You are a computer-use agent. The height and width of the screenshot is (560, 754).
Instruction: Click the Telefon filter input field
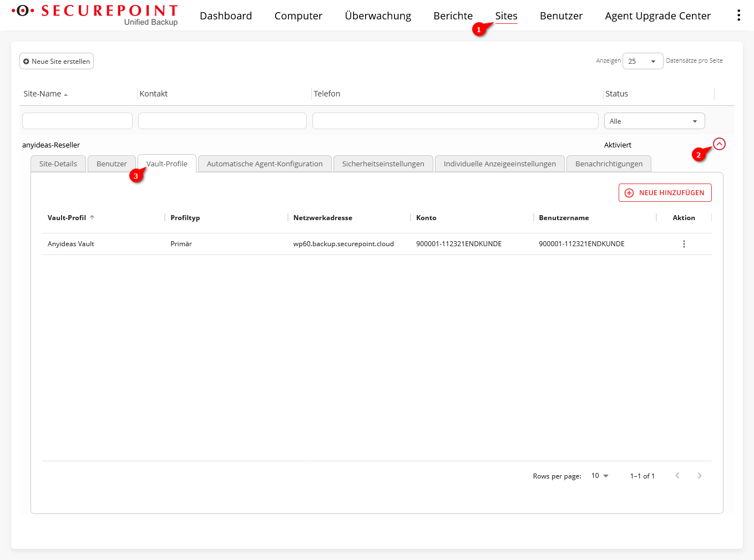tap(455, 121)
